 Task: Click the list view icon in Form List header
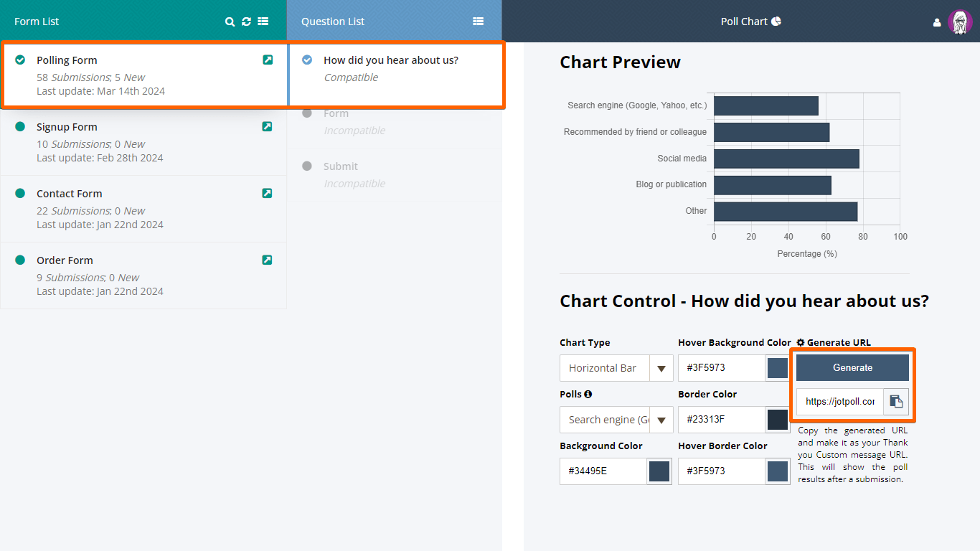(x=263, y=22)
